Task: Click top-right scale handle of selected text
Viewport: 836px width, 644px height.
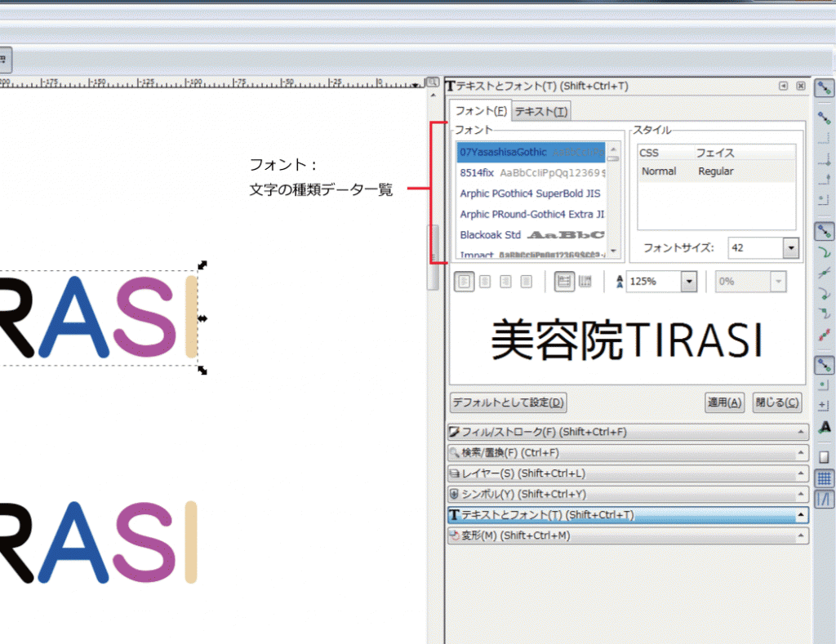Action: 202,265
